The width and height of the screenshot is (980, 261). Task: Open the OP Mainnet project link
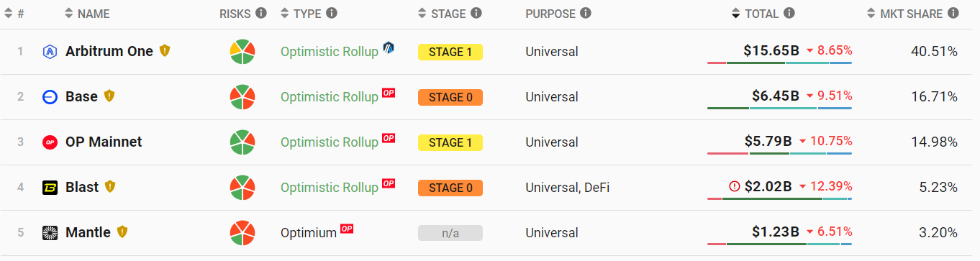(104, 142)
